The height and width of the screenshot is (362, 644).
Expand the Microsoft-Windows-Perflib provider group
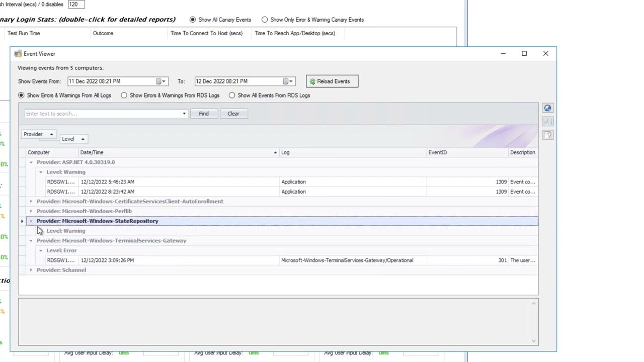(x=31, y=211)
